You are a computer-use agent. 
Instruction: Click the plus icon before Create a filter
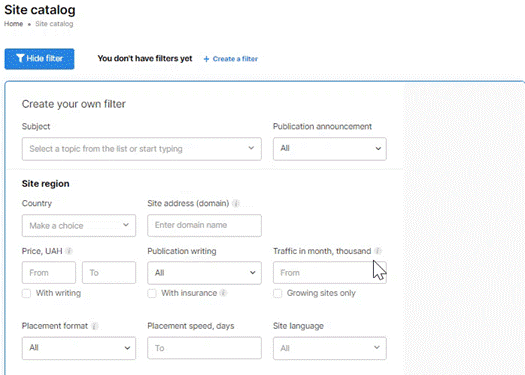(x=206, y=59)
